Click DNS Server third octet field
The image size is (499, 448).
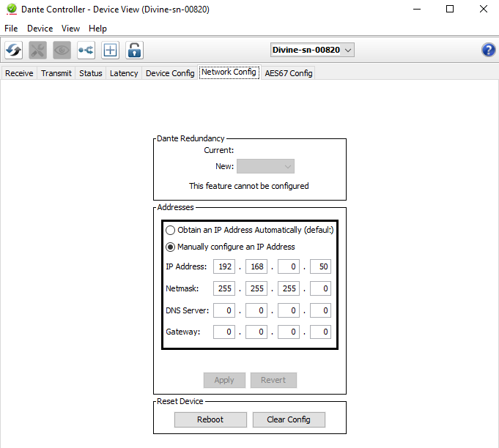tap(288, 310)
